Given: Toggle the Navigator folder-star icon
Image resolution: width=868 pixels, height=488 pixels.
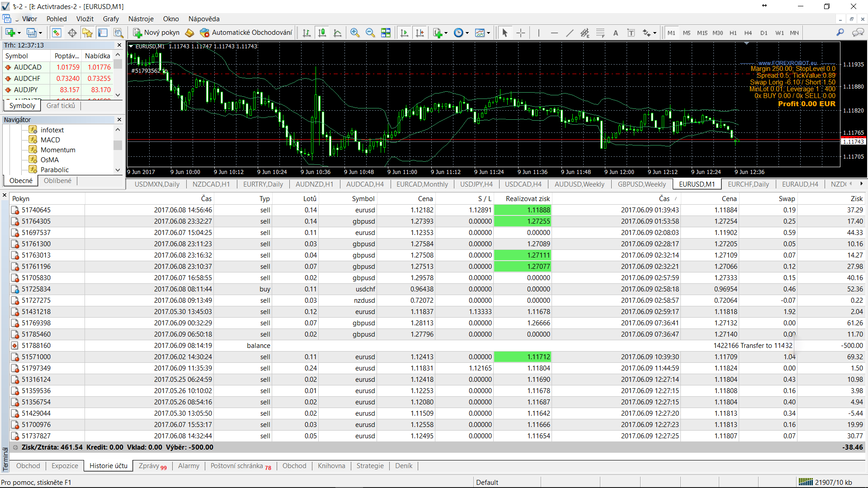Looking at the screenshot, I should pyautogui.click(x=87, y=33).
